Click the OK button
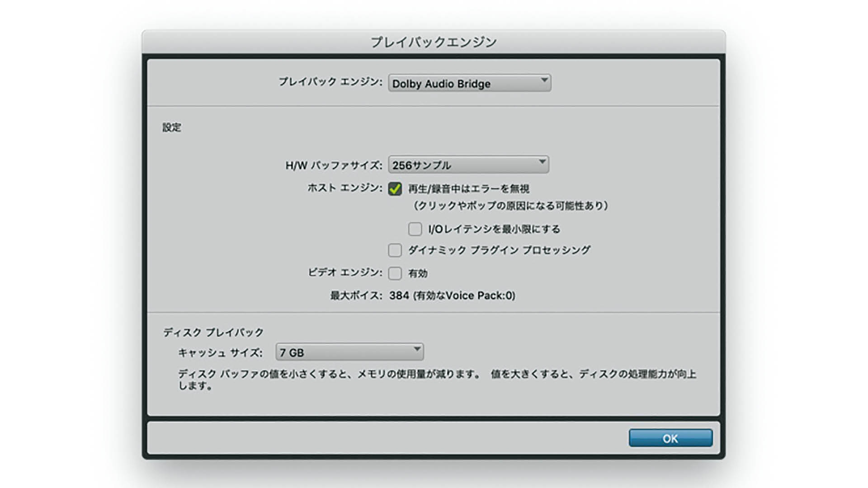868x488 pixels. pyautogui.click(x=670, y=438)
